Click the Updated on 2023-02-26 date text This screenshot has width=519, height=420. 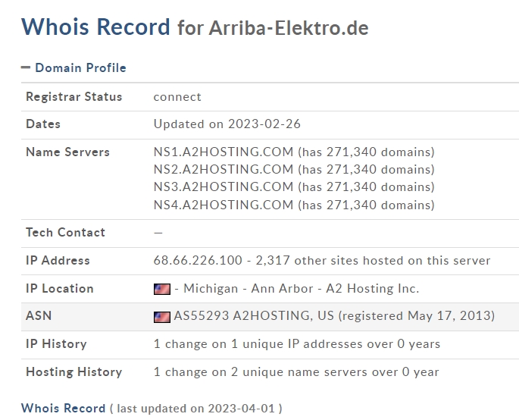[x=227, y=124]
